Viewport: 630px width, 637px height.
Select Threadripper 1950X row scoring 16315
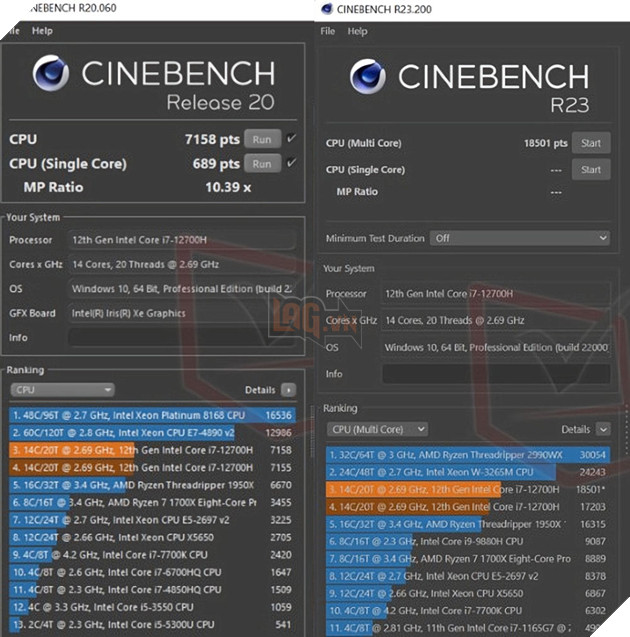point(468,524)
